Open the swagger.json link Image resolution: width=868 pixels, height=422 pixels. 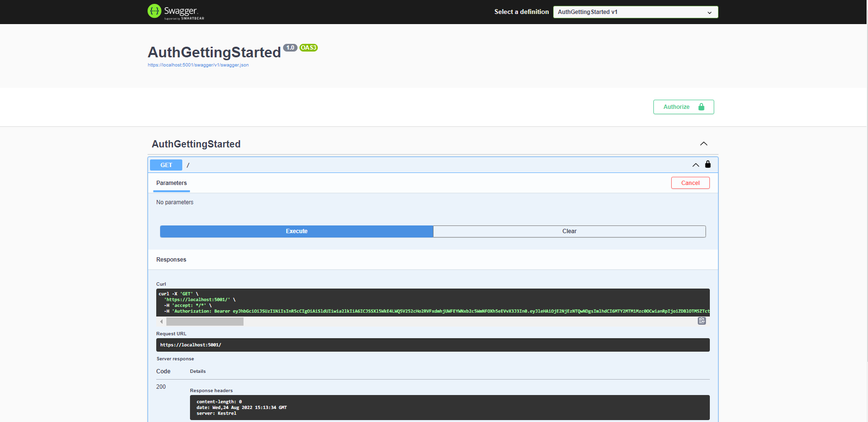pos(198,65)
